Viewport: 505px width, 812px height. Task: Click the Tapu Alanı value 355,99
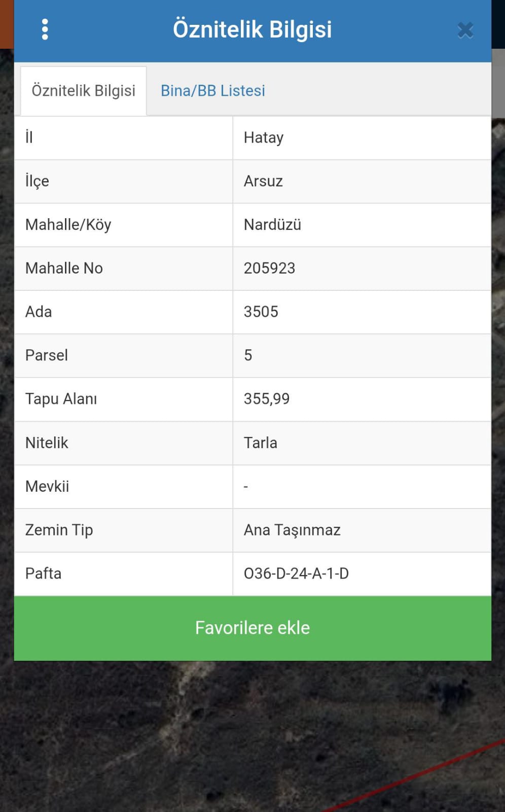click(x=267, y=399)
